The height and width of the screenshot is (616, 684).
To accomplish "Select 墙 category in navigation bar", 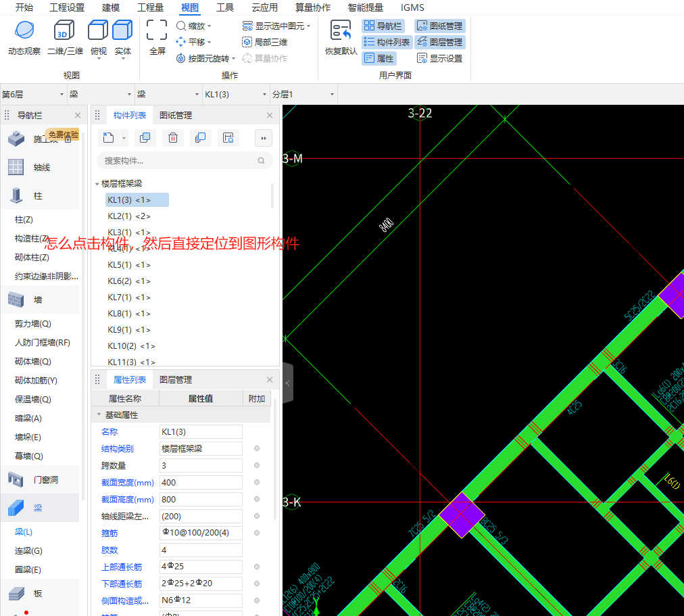I will (40, 300).
